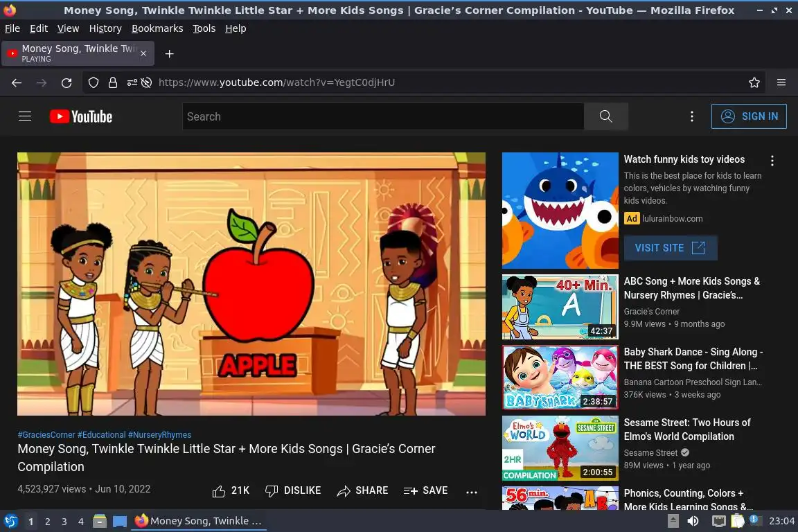Open the file manager taskbar icon
The image size is (798, 532).
[100, 521]
